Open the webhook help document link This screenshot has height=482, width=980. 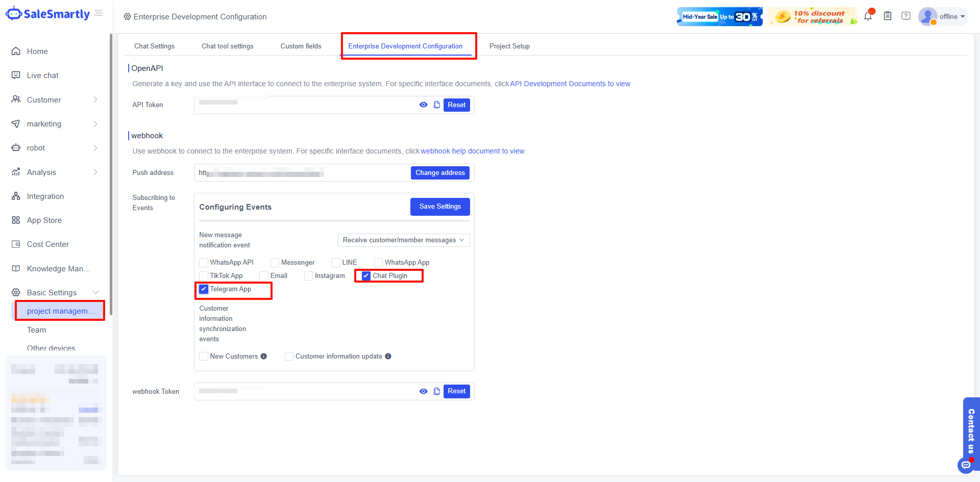coord(473,151)
